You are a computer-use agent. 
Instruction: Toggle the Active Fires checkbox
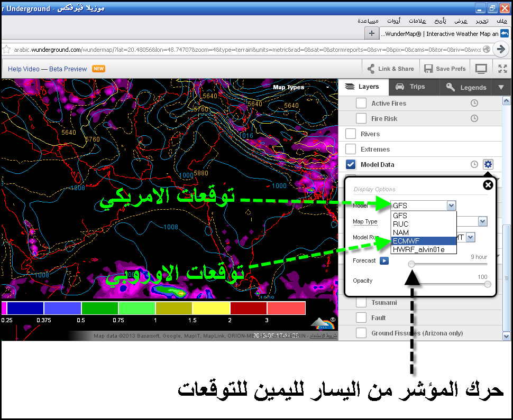(361, 103)
